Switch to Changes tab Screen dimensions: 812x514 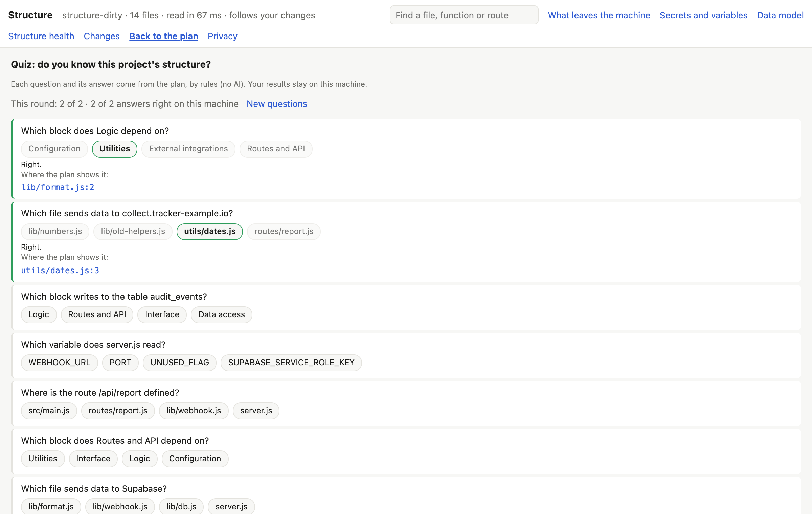pyautogui.click(x=101, y=36)
